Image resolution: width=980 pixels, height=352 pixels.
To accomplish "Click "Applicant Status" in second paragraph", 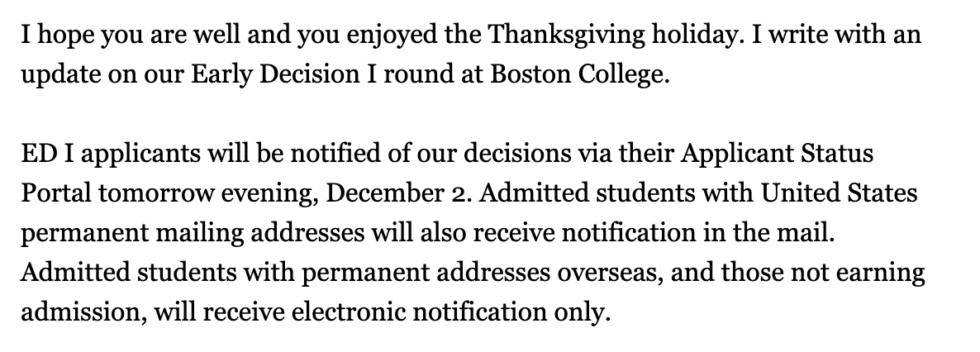I will pyautogui.click(x=776, y=154).
